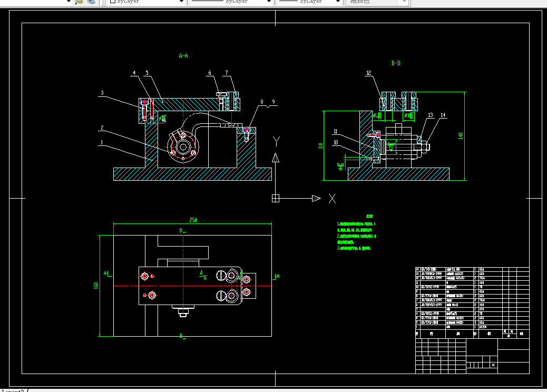Select technical note line numbered 3

354,248
